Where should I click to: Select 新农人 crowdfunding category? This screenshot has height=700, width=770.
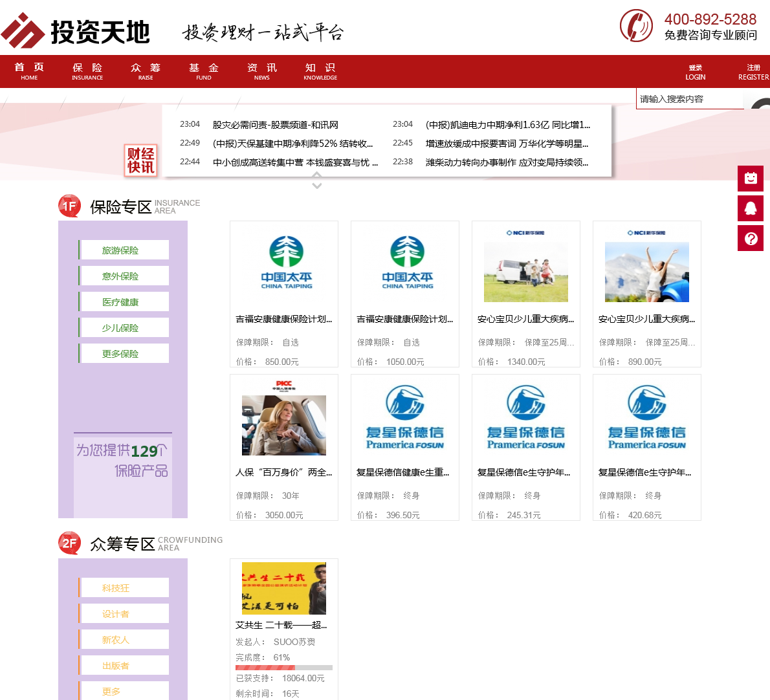(x=124, y=640)
